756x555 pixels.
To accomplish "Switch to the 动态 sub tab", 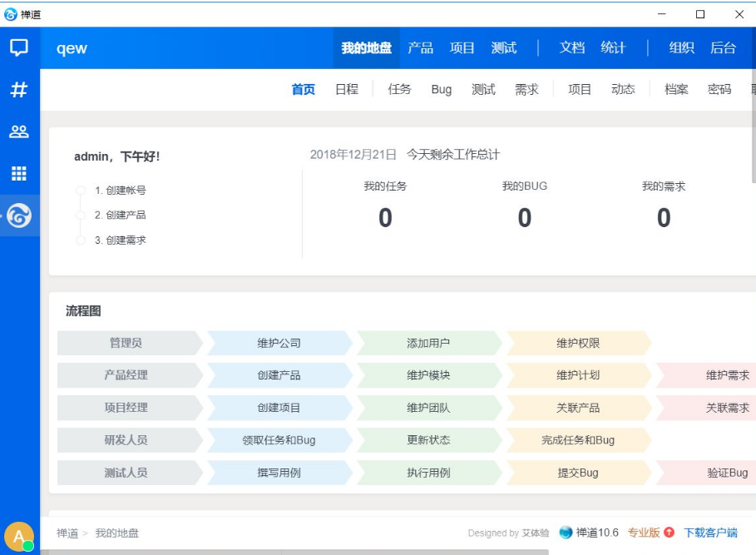I will pos(623,89).
